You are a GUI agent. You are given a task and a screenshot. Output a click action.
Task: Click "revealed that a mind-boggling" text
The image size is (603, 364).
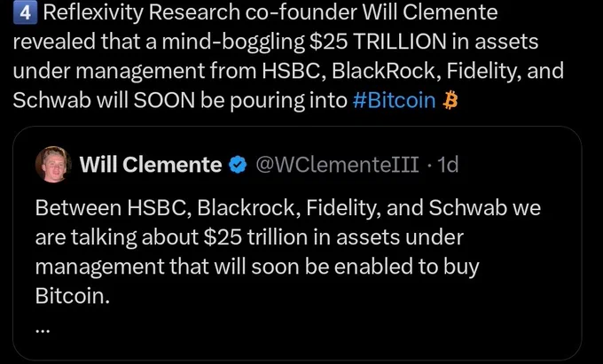pos(159,43)
